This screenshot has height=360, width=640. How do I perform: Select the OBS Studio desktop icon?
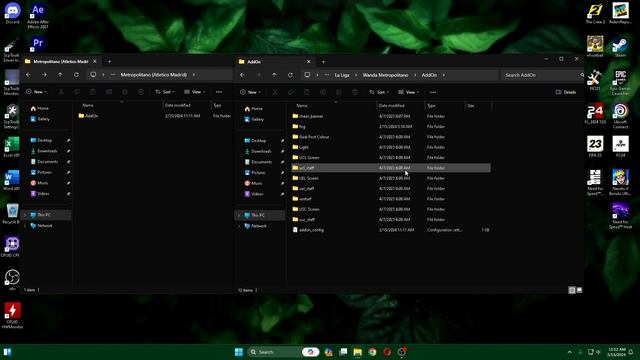point(12,280)
